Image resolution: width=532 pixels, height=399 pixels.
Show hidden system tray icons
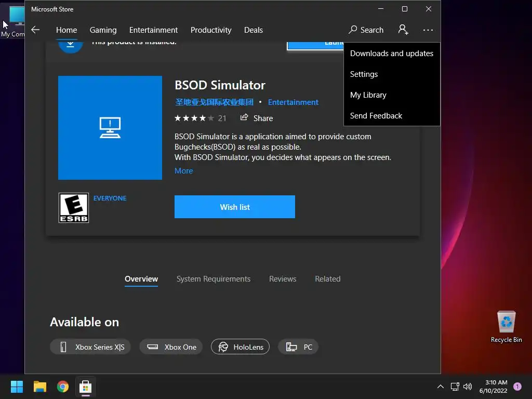(441, 387)
